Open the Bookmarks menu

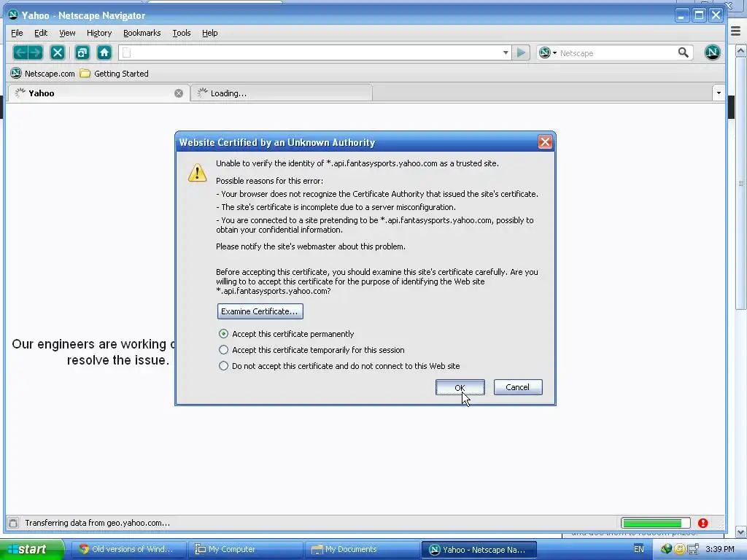[x=142, y=33]
